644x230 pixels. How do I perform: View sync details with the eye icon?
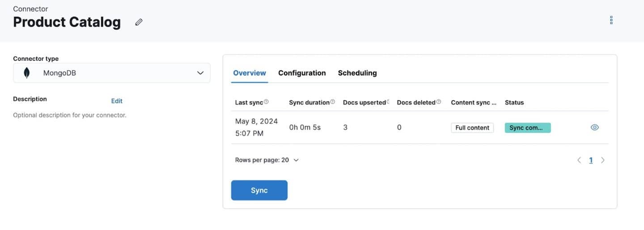pyautogui.click(x=594, y=128)
